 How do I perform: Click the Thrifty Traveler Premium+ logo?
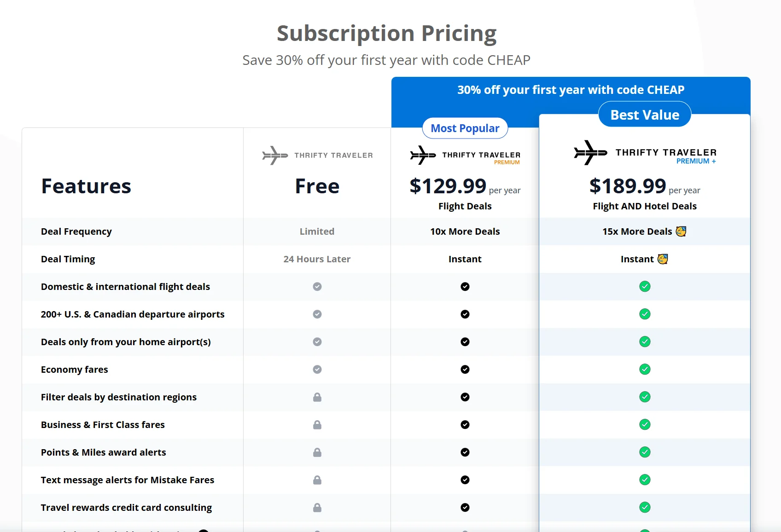click(645, 153)
